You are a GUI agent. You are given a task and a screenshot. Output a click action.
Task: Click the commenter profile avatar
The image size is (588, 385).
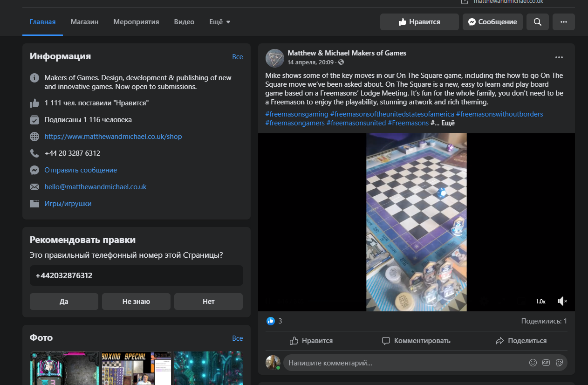[x=273, y=363]
